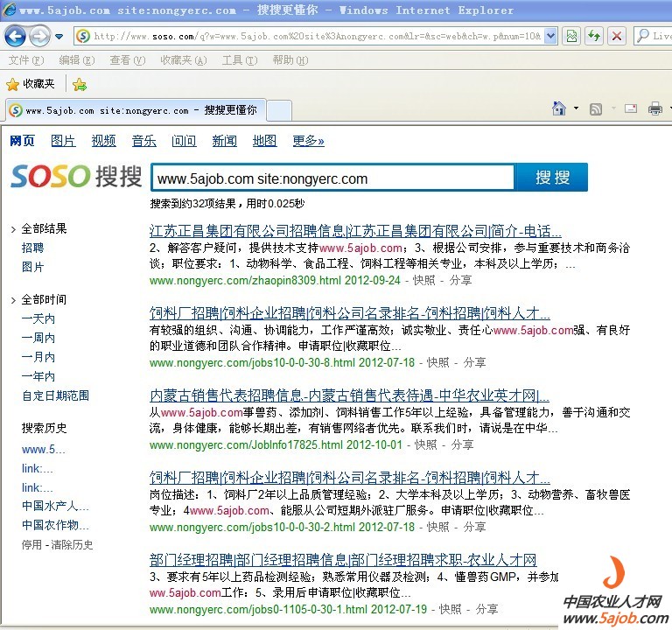Click the RSS feeds icon
Image resolution: width=672 pixels, height=630 pixels.
(x=596, y=109)
